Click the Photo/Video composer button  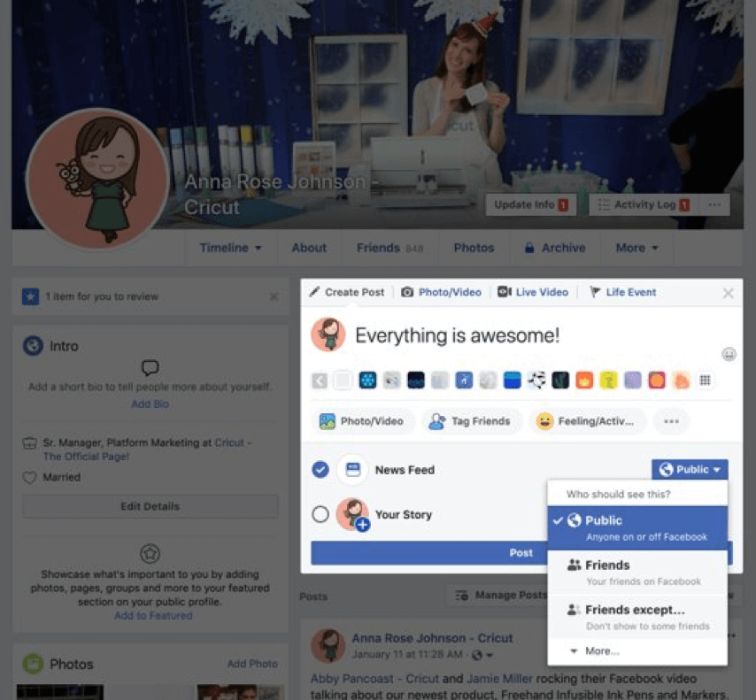(x=363, y=421)
